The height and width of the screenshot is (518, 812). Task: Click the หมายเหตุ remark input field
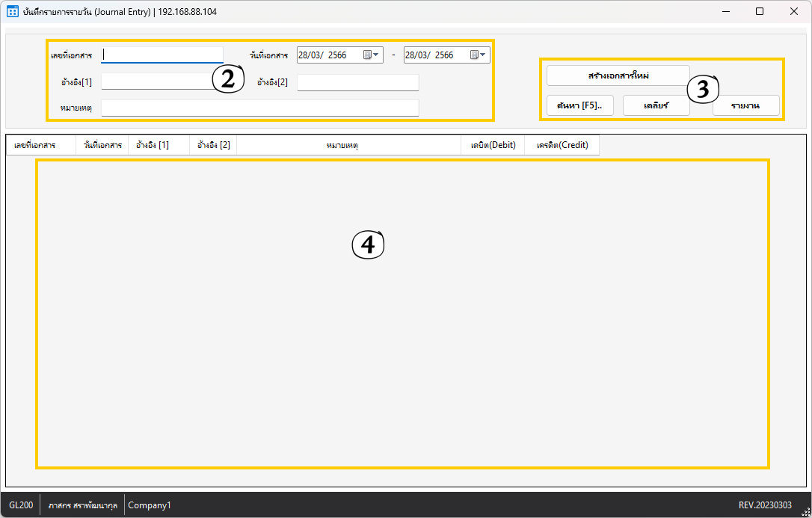point(259,108)
